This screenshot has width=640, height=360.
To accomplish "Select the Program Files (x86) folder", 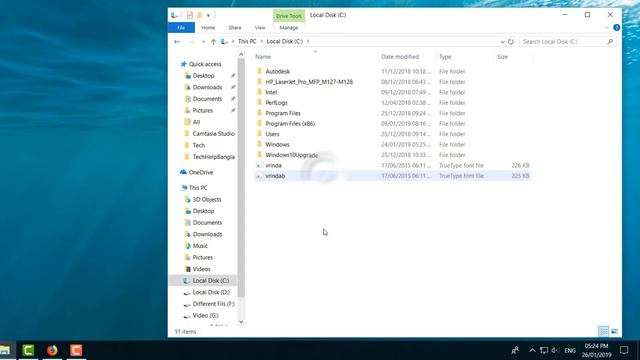I will [x=290, y=124].
